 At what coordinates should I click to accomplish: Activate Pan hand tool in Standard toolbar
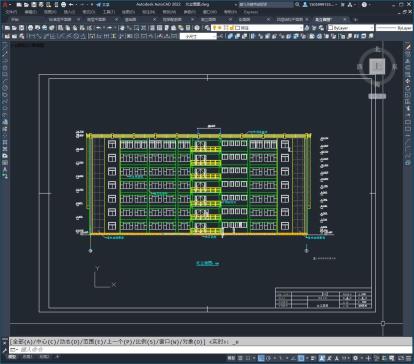pyautogui.click(x=122, y=28)
